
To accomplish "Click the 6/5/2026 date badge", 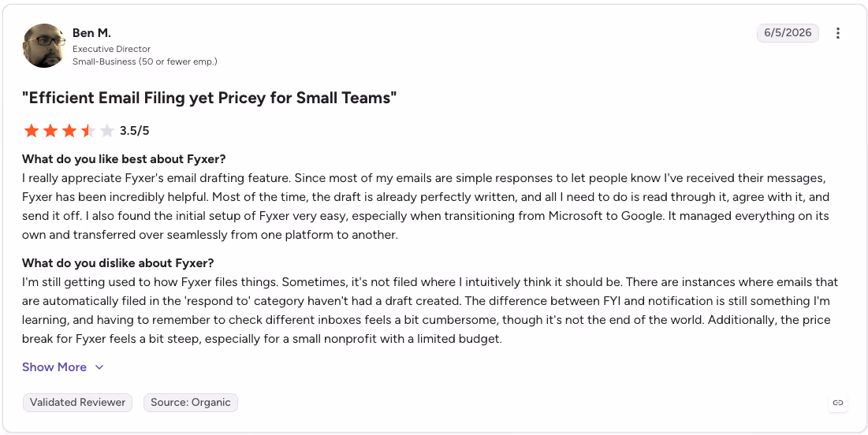I will click(788, 32).
